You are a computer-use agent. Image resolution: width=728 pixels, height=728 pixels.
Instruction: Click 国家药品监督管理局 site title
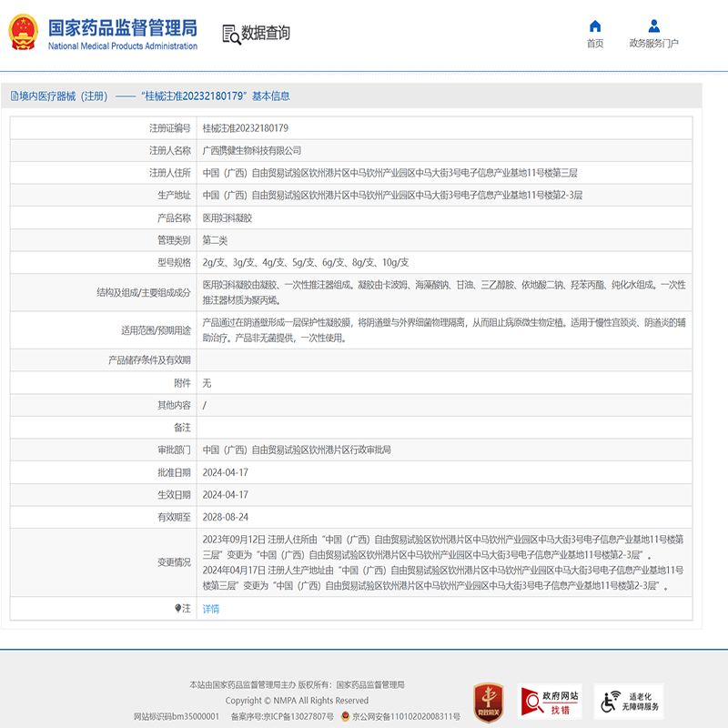coord(123,28)
